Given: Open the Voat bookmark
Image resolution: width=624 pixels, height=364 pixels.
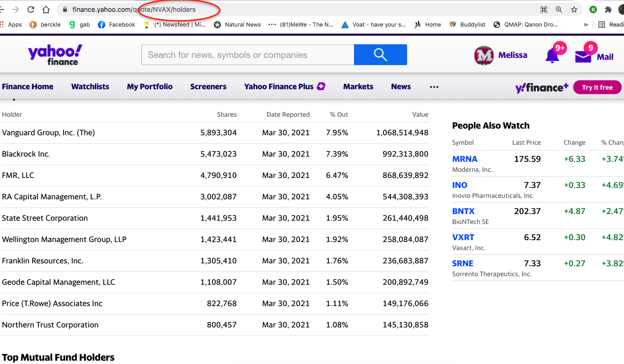Looking at the screenshot, I should coord(373,25).
